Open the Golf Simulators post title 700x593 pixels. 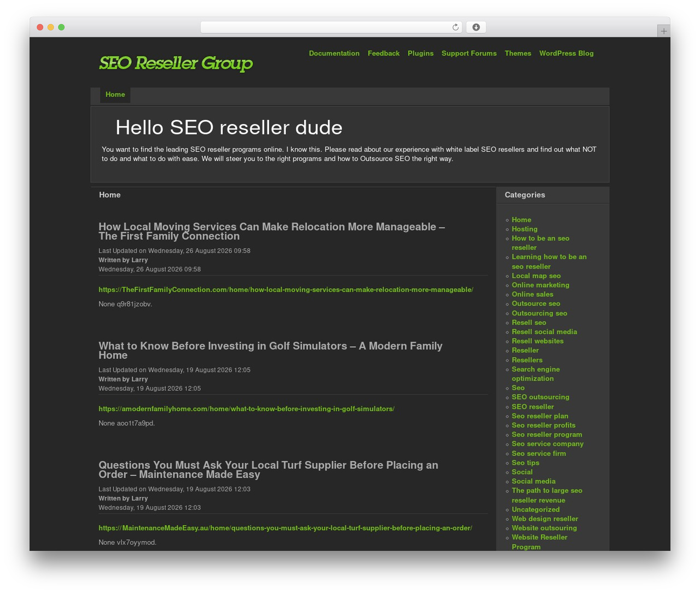[x=271, y=351]
